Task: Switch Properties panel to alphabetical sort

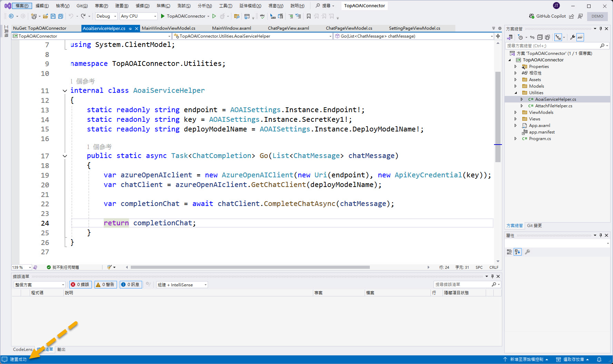Action: [517, 252]
